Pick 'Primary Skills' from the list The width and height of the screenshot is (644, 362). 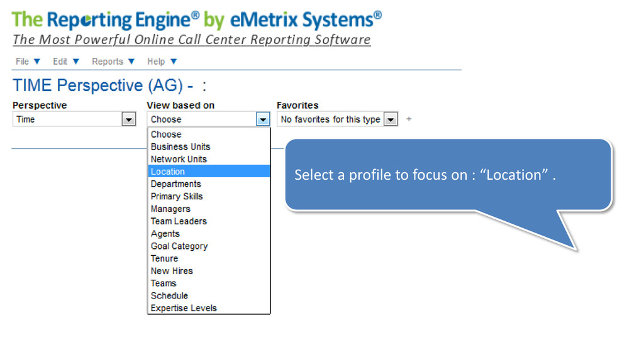[x=209, y=196]
